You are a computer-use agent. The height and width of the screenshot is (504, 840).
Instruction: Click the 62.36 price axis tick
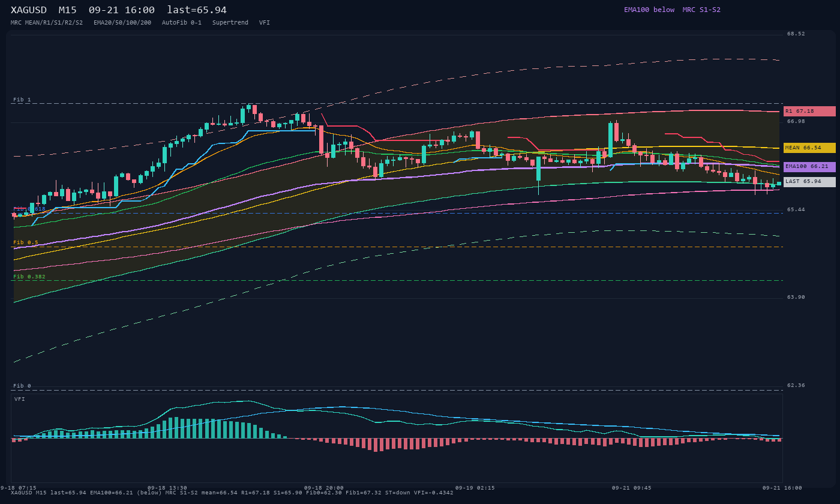click(x=796, y=385)
